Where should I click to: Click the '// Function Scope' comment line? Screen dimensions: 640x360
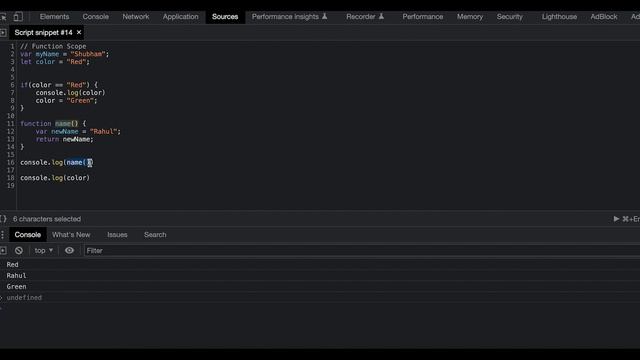tap(53, 47)
